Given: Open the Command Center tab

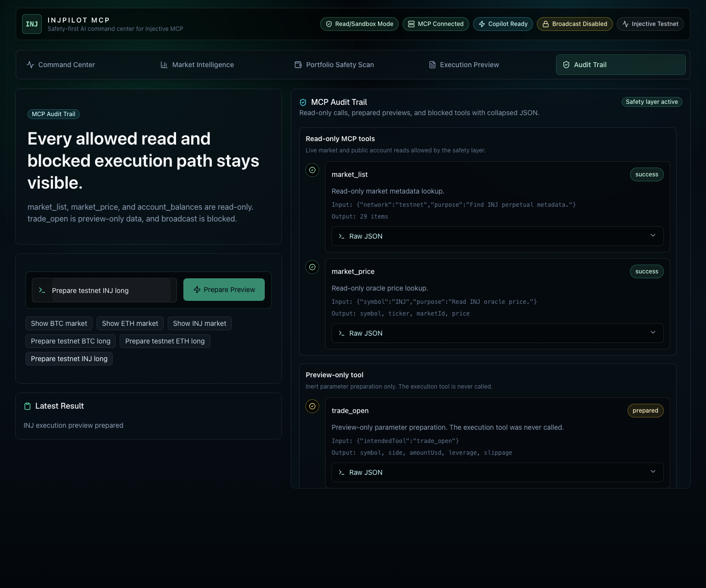Looking at the screenshot, I should point(85,65).
